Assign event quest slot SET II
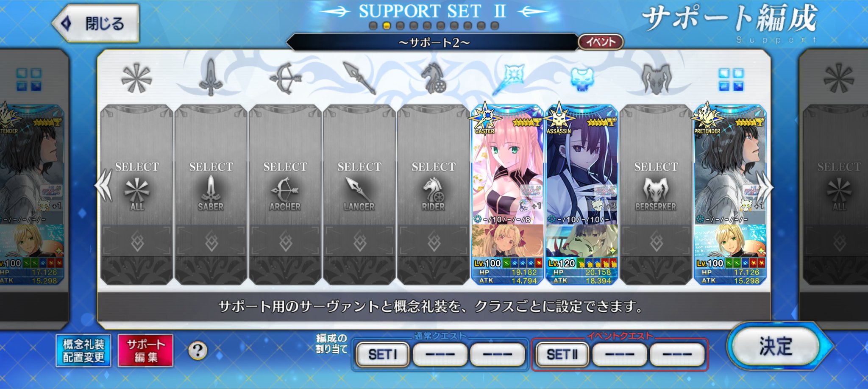 (562, 354)
